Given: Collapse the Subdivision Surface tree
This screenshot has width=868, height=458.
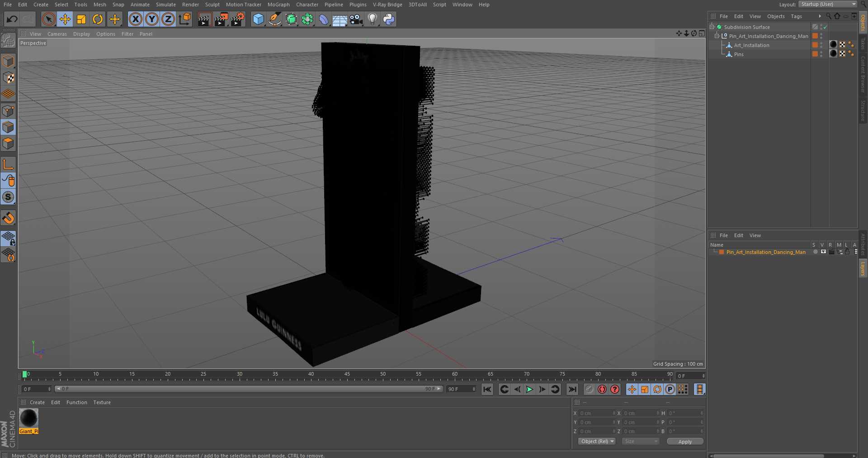Looking at the screenshot, I should 712,27.
